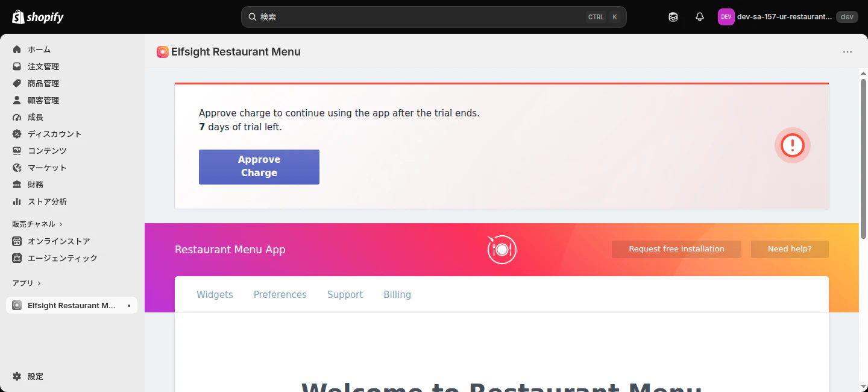Open 顧客管理 in the sidebar
The height and width of the screenshot is (392, 868).
pos(72,100)
